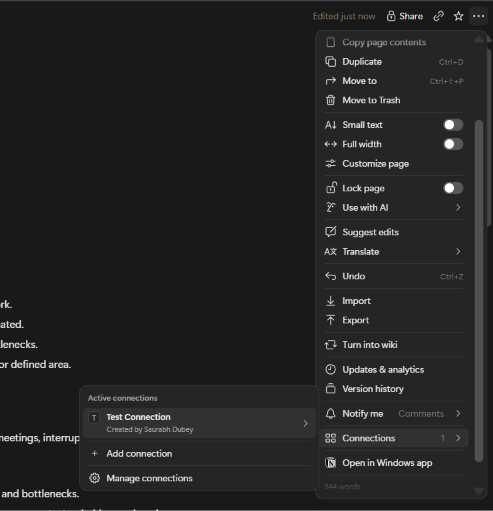Expand the Translate submenu chevron
The image size is (493, 511).
click(x=458, y=252)
